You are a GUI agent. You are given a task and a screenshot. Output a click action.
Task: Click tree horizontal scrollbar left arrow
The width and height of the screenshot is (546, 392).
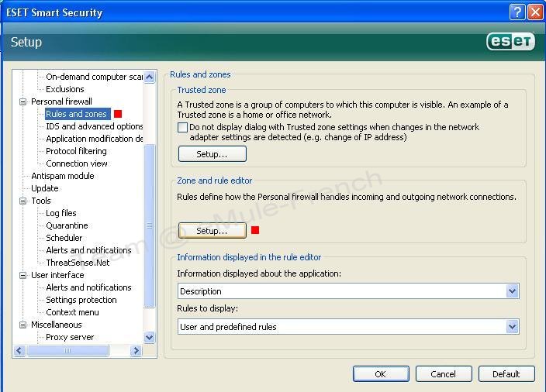point(19,351)
